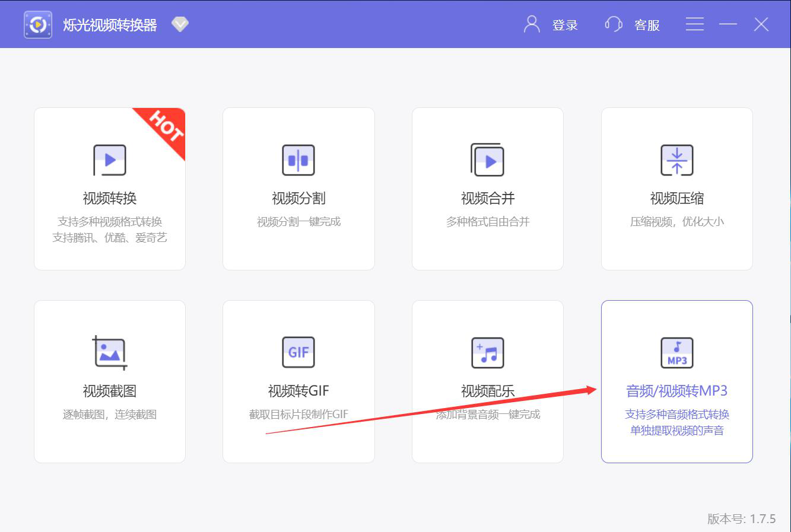Select the 视频分割 card title

click(298, 198)
